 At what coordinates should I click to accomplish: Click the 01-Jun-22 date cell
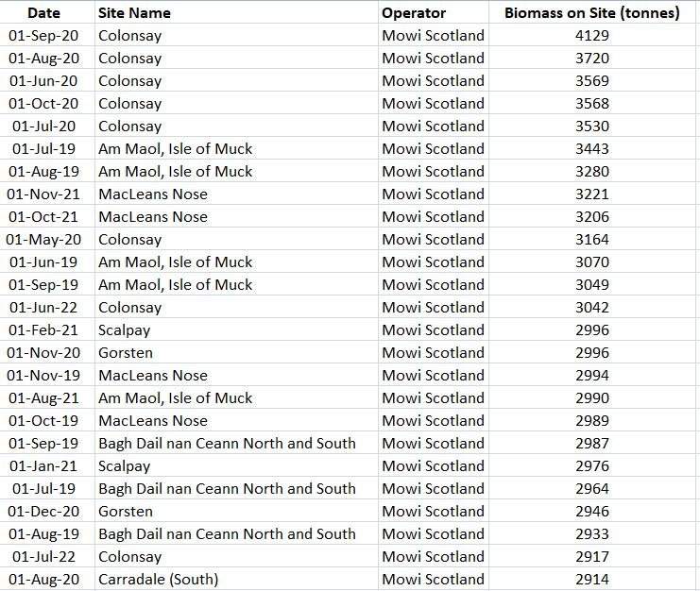click(43, 308)
